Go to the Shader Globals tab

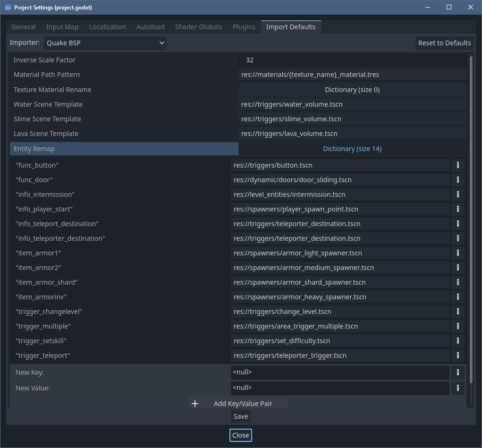point(198,27)
